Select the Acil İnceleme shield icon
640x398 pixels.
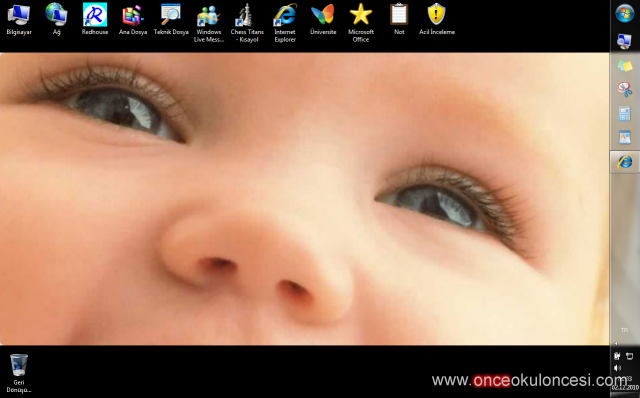(x=437, y=19)
